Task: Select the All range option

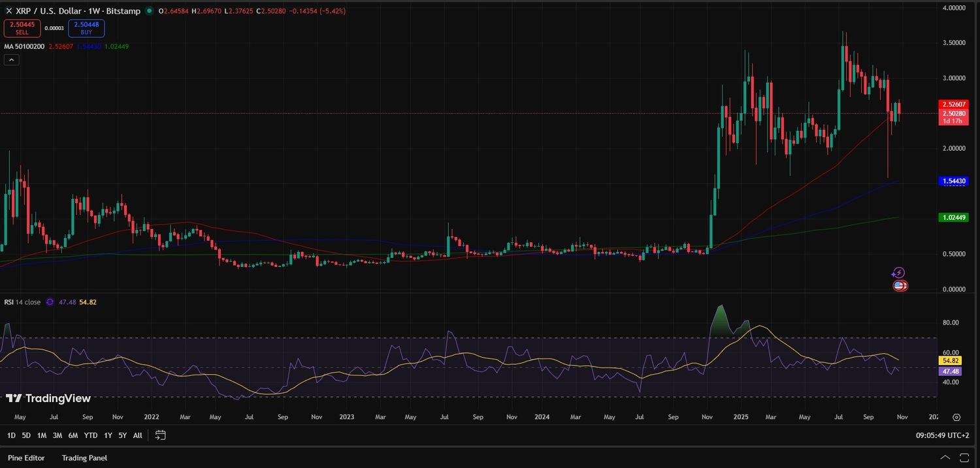Action: click(137, 435)
